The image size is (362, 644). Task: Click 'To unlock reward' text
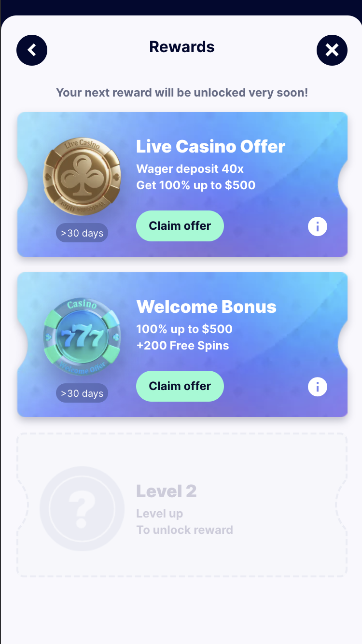184,530
